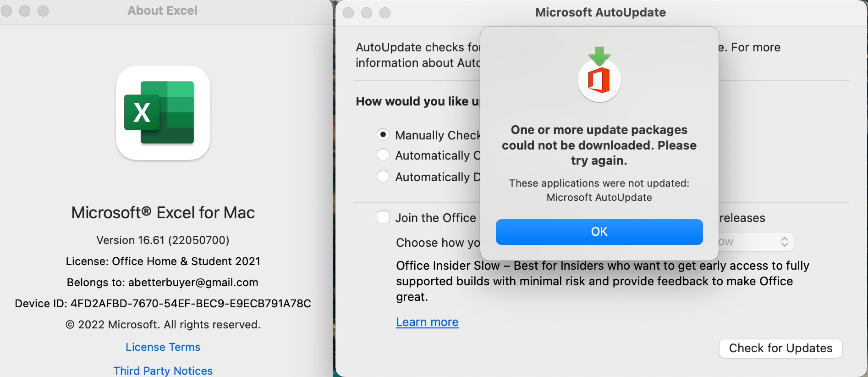Zoom the Microsoft AutoUpdate window
The image size is (868, 377).
(385, 13)
